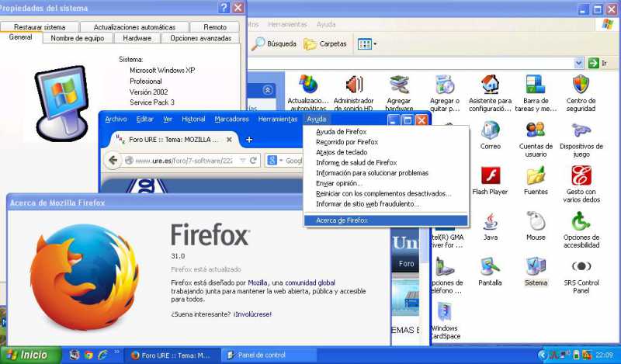
Task: Open the Java control panel icon
Action: point(490,223)
